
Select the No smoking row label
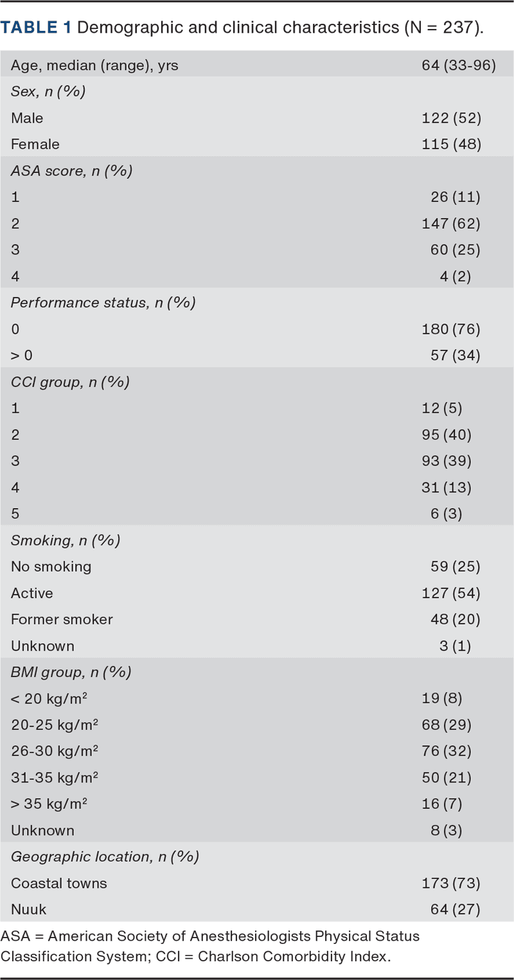(51, 566)
